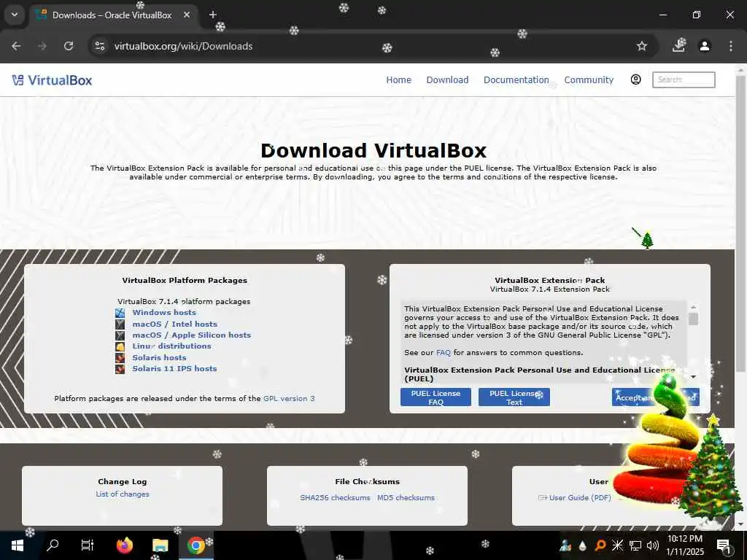The width and height of the screenshot is (747, 560).
Task: Open the notification center icon
Action: [724, 545]
